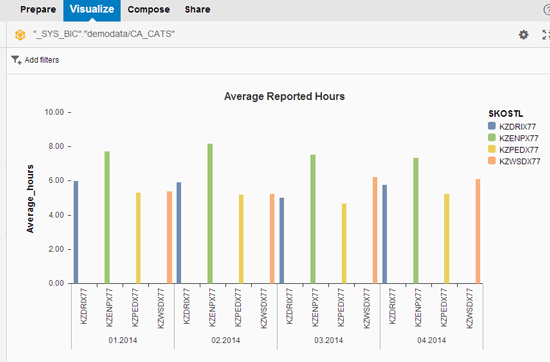Select the orange KZWSDX77 bar in 04.2014
Viewport: 550px width, 362px height.
tap(478, 231)
